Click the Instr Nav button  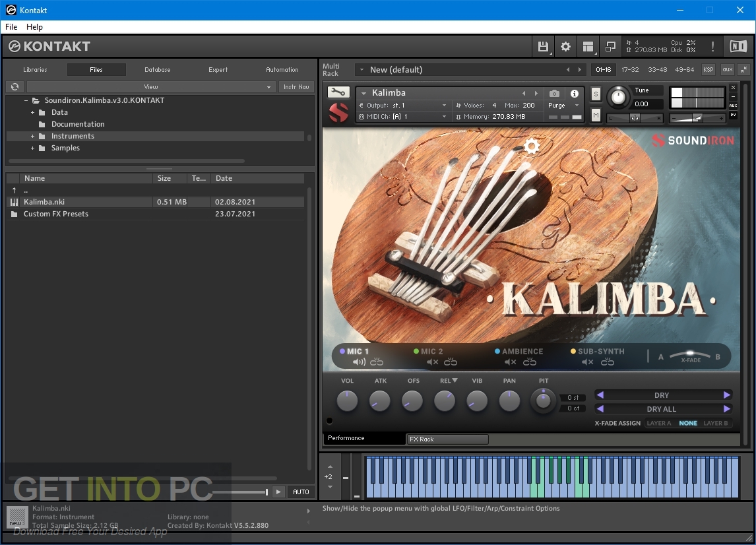tap(296, 87)
